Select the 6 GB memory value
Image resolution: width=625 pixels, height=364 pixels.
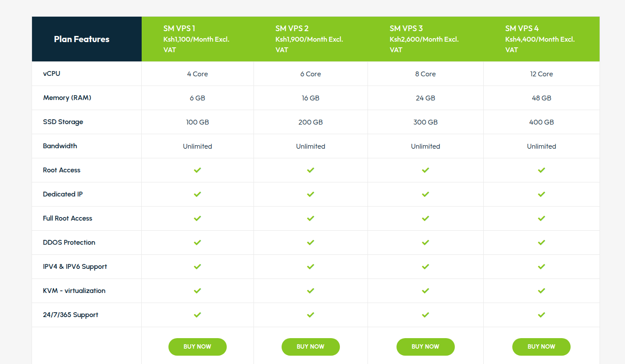tap(197, 98)
